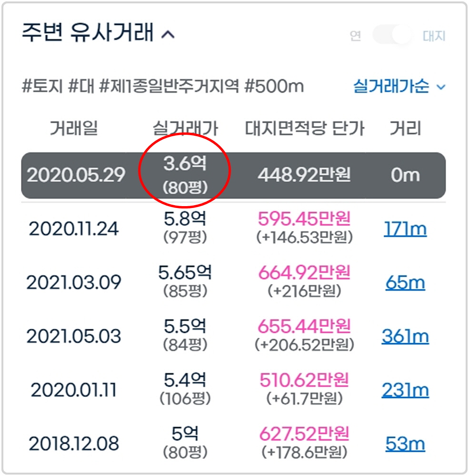Open the 231m distance link
Image resolution: width=469 pixels, height=476 pixels.
click(x=405, y=390)
